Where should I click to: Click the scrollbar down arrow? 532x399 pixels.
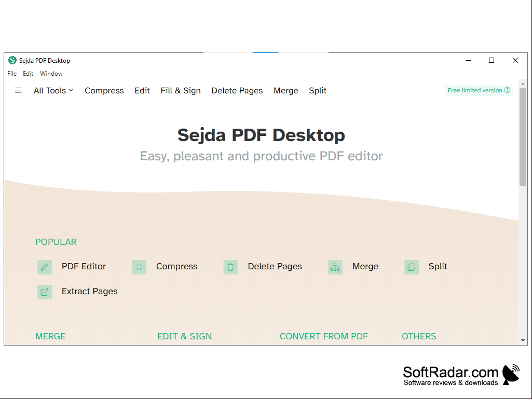523,340
